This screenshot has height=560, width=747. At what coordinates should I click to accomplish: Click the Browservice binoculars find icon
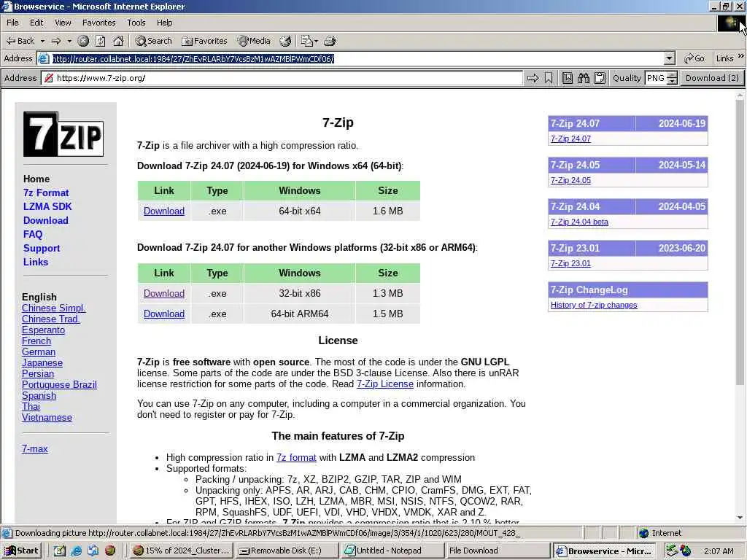click(x=584, y=77)
